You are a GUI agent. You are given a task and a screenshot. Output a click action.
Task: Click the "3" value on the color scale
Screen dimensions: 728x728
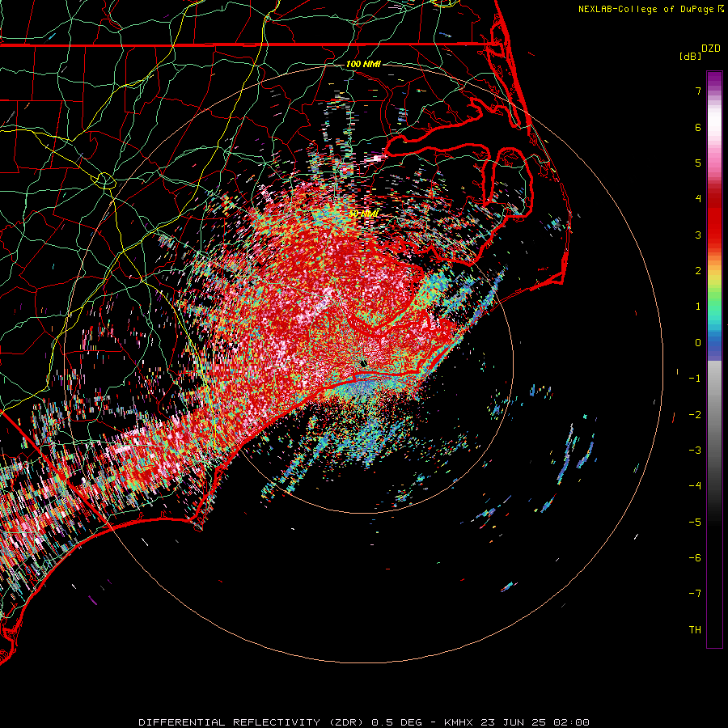pos(698,235)
